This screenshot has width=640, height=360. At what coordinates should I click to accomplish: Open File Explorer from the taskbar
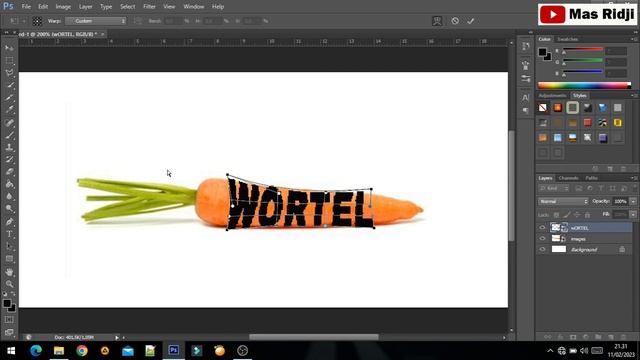[x=59, y=351]
